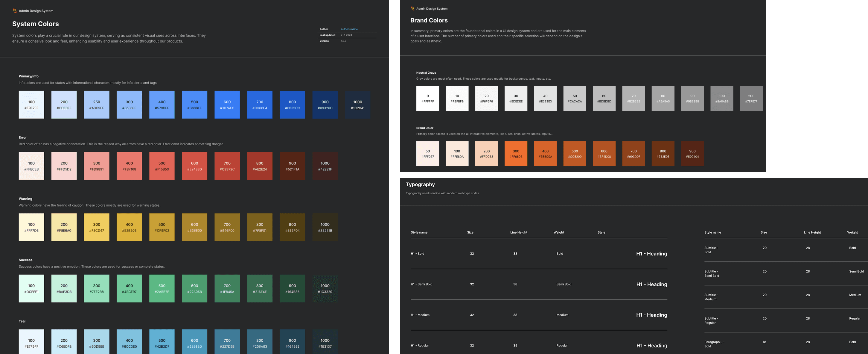Pick the Error 700 swatch #C9372C
The width and height of the screenshot is (868, 354).
coord(227,166)
